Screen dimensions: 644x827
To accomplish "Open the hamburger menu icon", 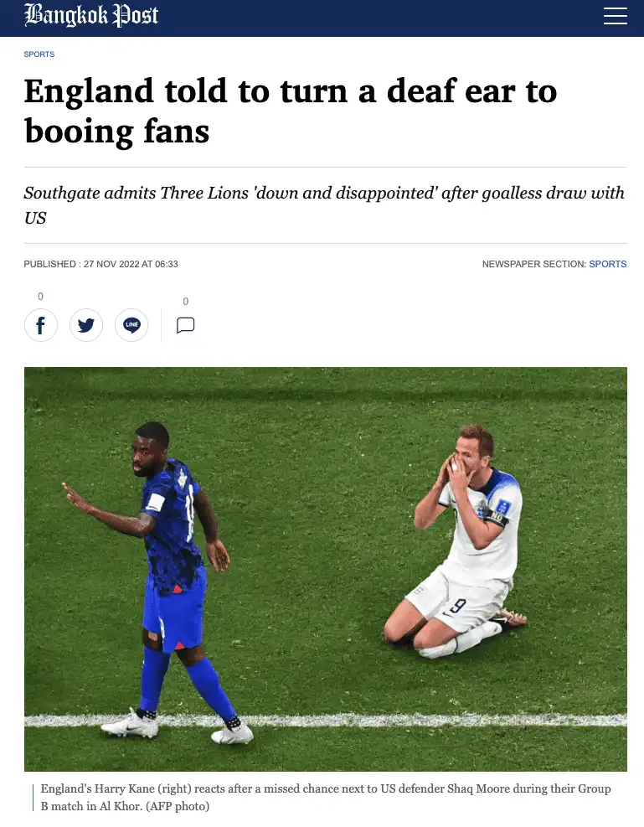I will pyautogui.click(x=615, y=16).
